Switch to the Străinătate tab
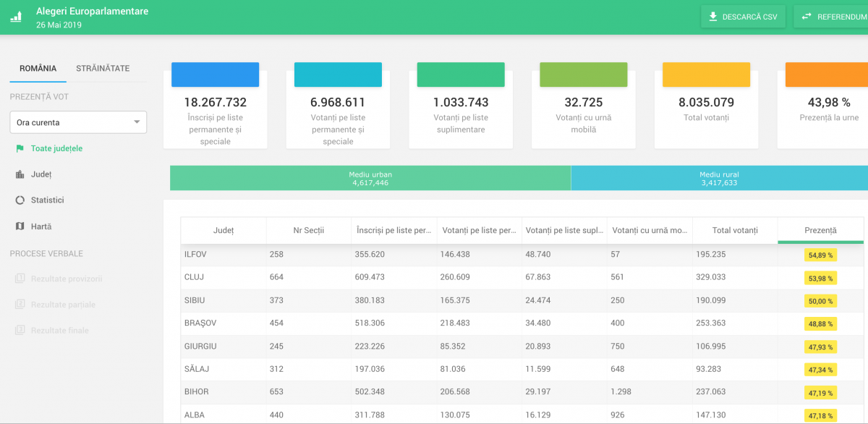This screenshot has height=424, width=868. tap(103, 69)
